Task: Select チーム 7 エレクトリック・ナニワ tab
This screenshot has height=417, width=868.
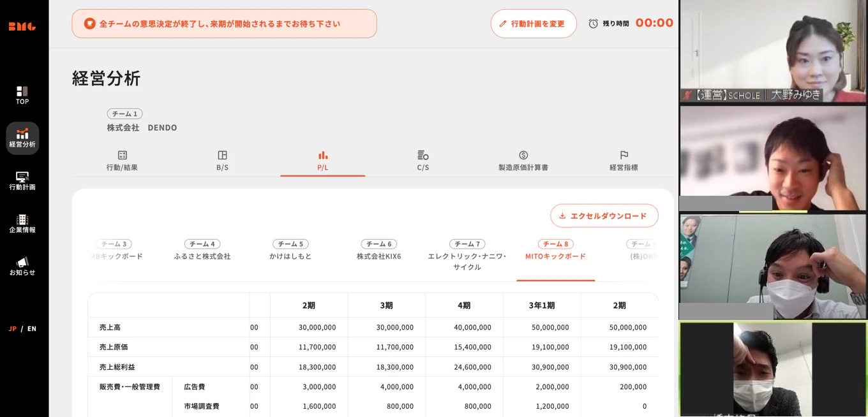Action: pos(467,255)
